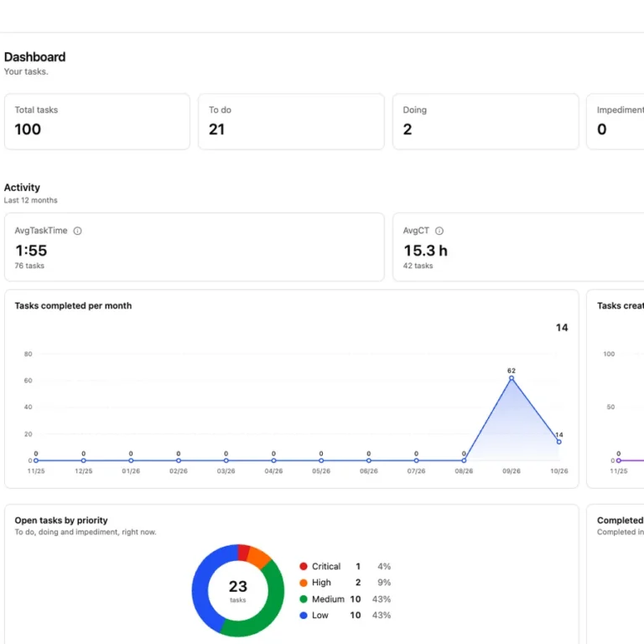Click the 10/26 data point showing 14
This screenshot has width=644, height=644.
pyautogui.click(x=559, y=442)
